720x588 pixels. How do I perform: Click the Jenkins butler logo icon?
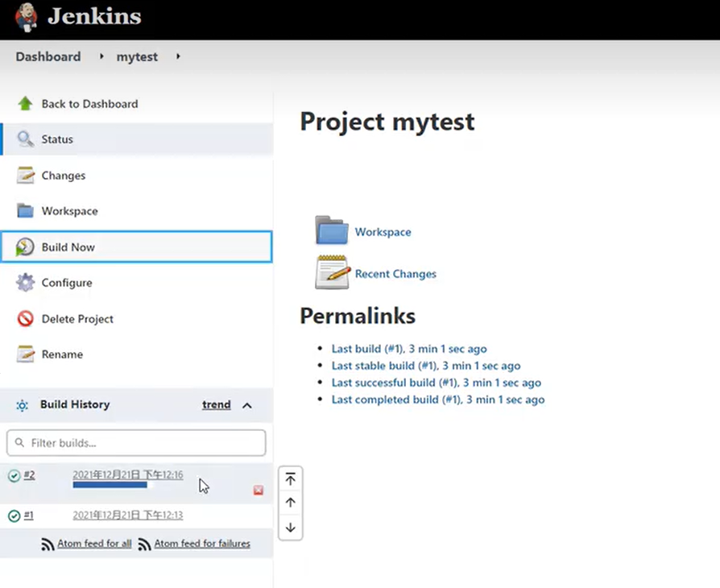point(26,18)
